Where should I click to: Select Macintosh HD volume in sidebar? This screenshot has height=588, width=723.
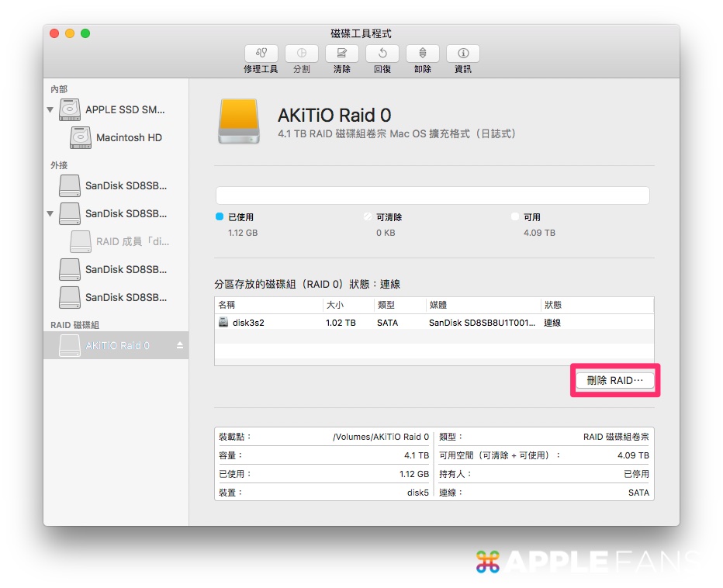[x=116, y=137]
